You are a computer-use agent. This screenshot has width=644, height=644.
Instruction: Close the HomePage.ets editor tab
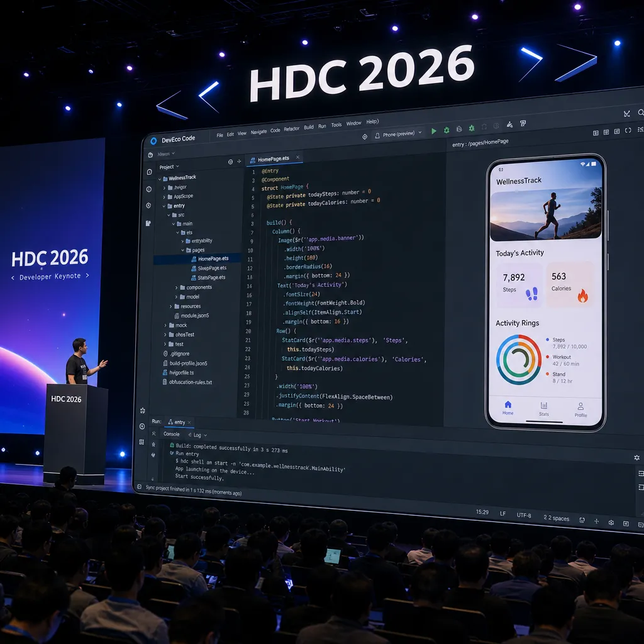click(x=297, y=157)
